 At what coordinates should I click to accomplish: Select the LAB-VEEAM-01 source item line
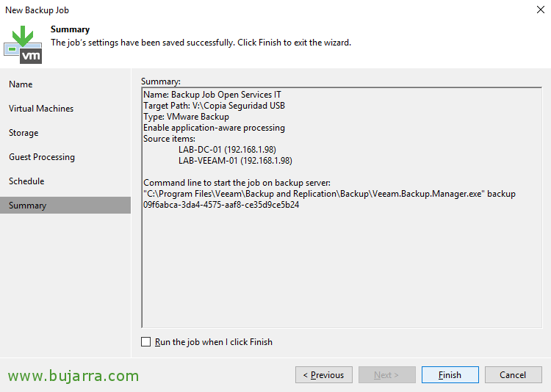[235, 161]
